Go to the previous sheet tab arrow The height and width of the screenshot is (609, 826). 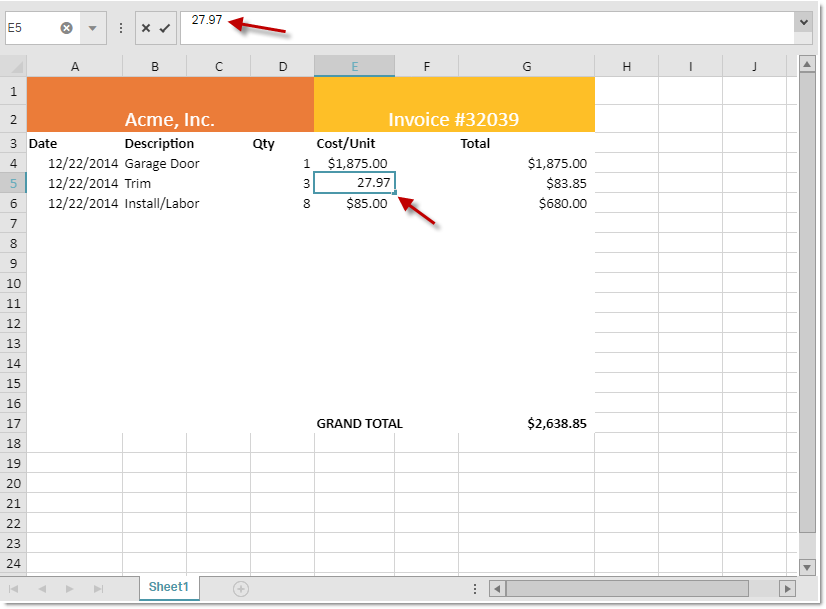(x=42, y=589)
